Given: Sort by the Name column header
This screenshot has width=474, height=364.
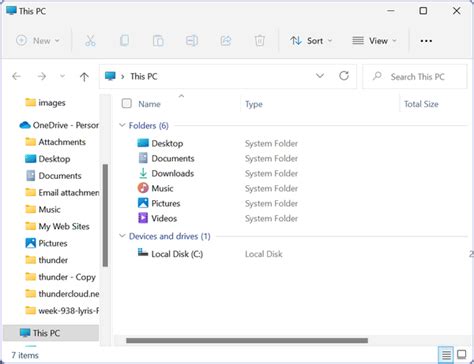Looking at the screenshot, I should (x=149, y=104).
